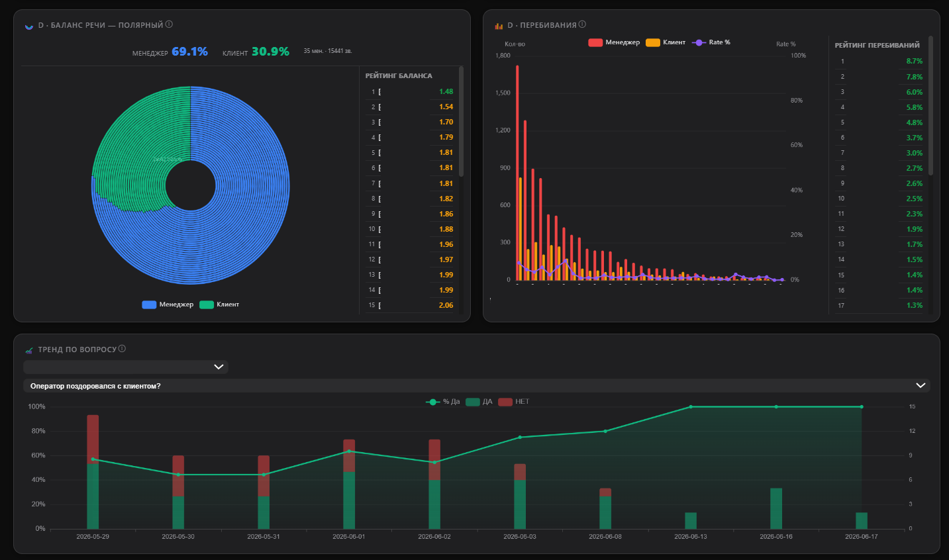Click the Рейтинг баланса heading

[x=399, y=76]
